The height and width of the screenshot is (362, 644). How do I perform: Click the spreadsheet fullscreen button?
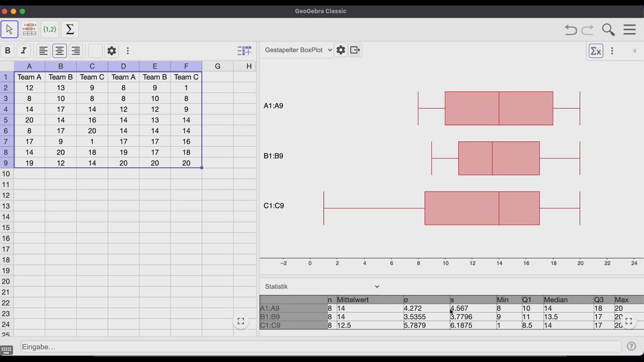click(x=240, y=321)
